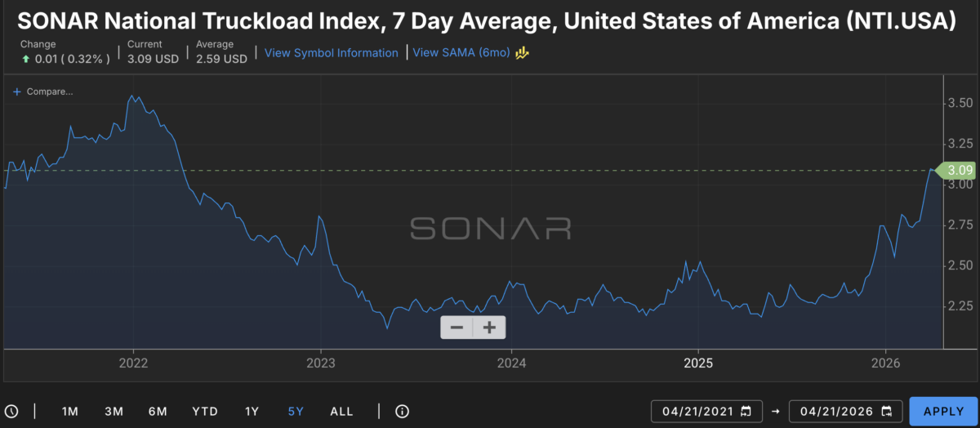980x428 pixels.
Task: Click the 04/21/2021 start date field
Action: point(697,411)
